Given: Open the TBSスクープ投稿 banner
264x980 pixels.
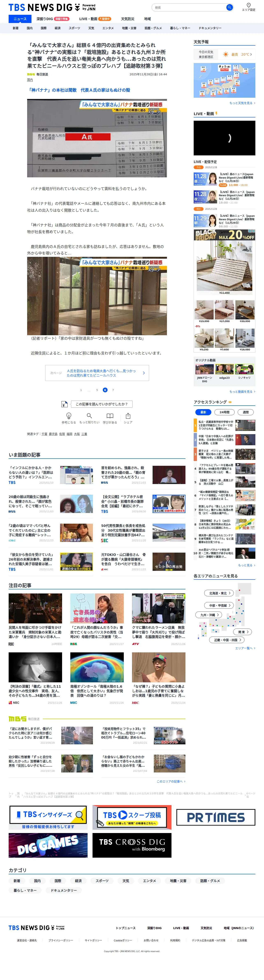Looking at the screenshot, I should (132, 817).
